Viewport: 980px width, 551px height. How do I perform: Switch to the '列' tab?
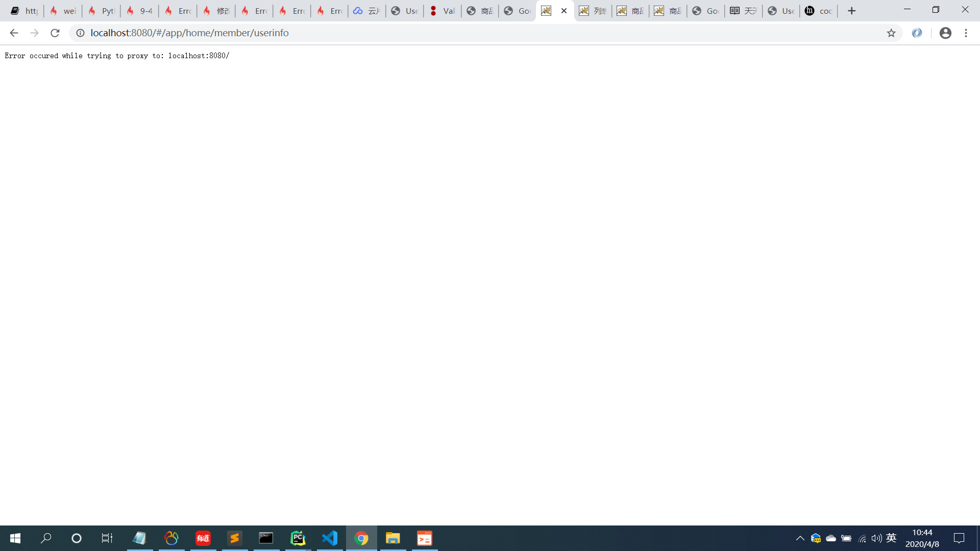[x=593, y=11]
